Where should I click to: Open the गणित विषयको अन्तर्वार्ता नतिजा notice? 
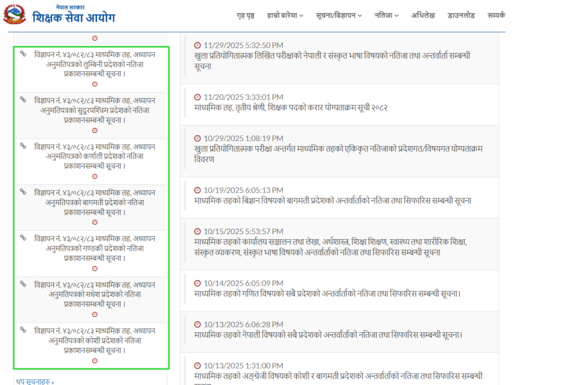coord(327,294)
